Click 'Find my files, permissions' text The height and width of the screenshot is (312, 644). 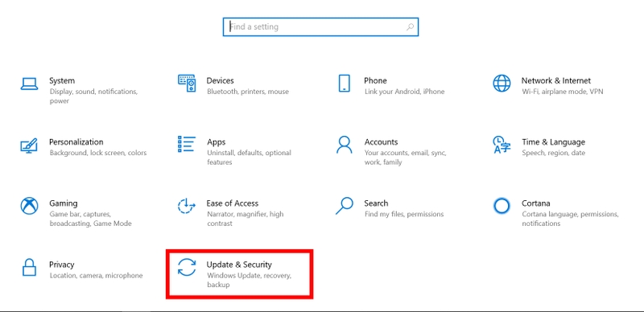(x=404, y=214)
